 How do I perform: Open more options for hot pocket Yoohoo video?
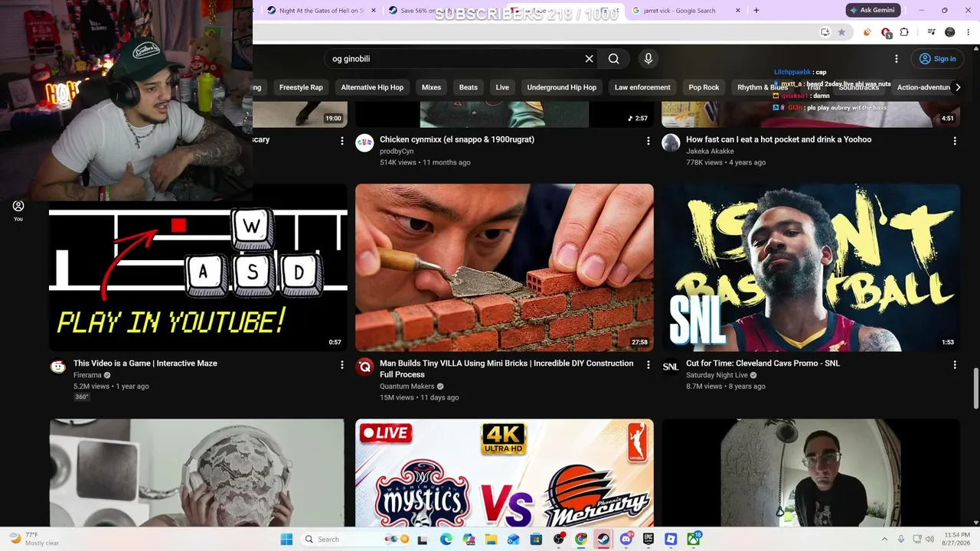[955, 141]
